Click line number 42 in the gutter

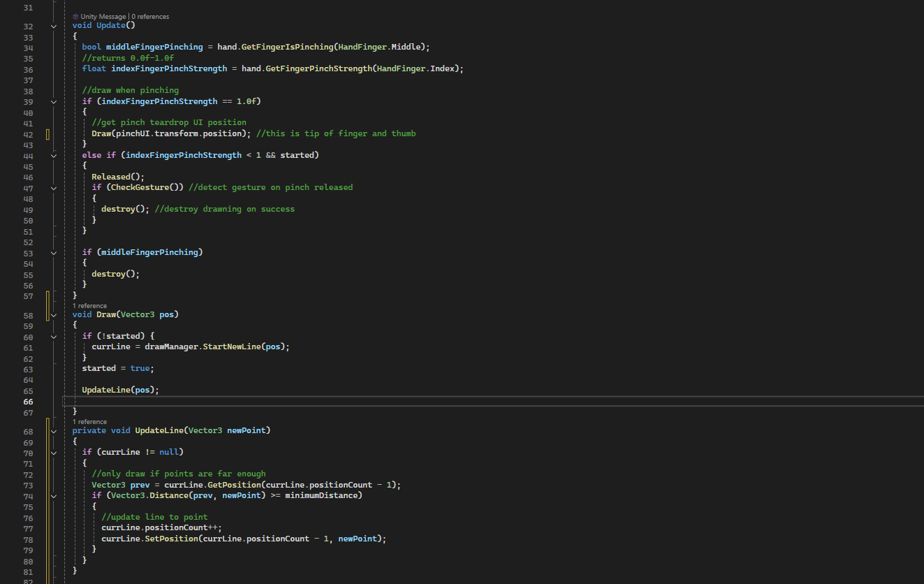point(28,134)
